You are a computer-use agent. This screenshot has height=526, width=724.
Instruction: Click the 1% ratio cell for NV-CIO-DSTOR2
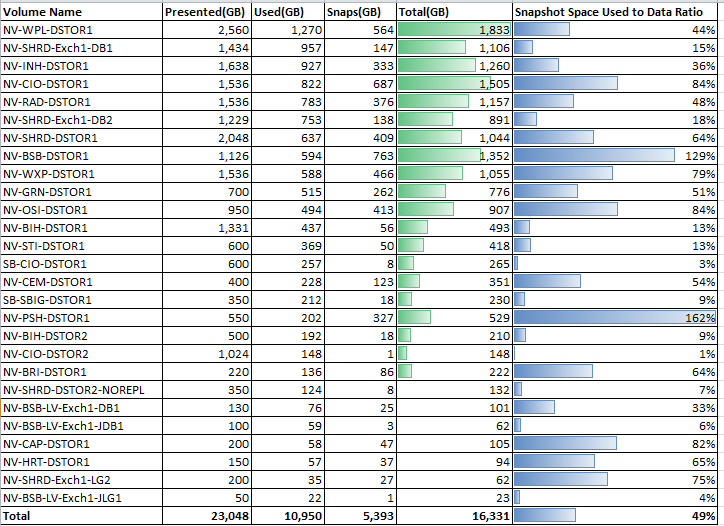[x=615, y=354]
